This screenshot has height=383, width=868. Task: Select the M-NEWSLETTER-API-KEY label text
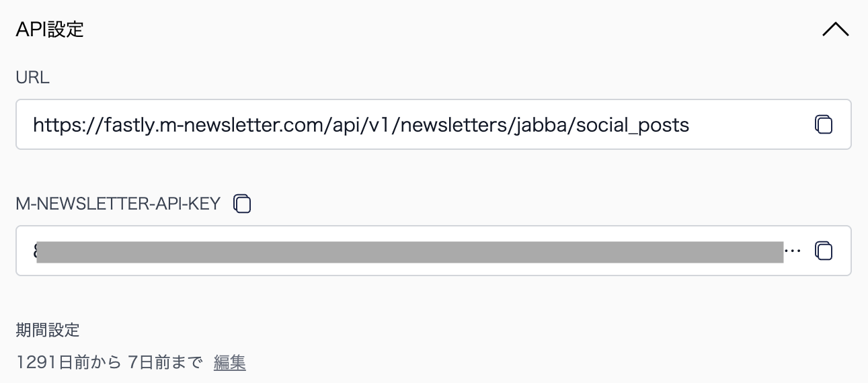(118, 204)
